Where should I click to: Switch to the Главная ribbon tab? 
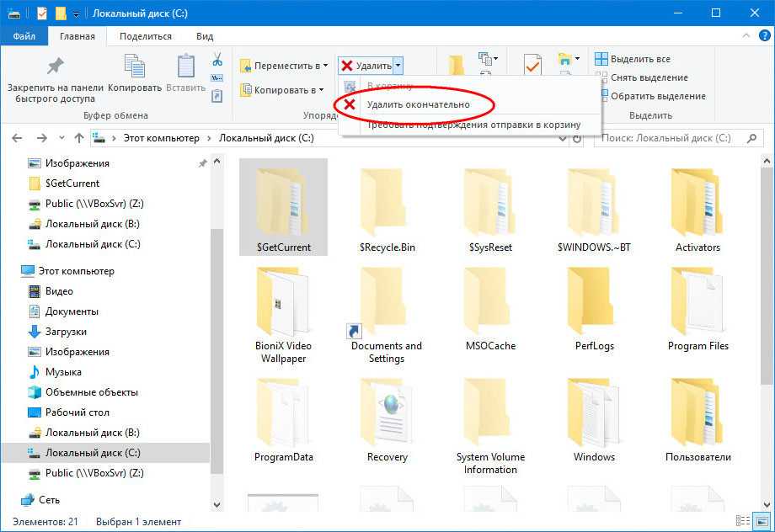point(77,36)
